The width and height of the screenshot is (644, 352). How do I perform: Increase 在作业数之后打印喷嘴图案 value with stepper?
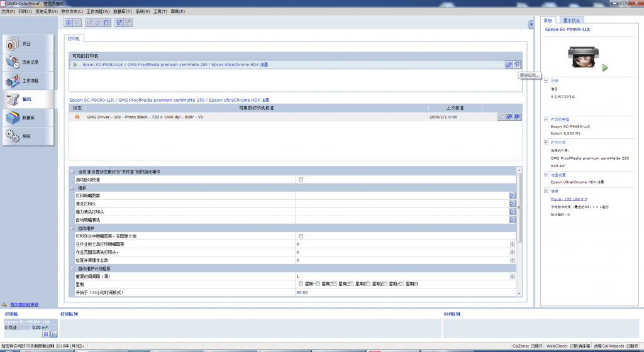(512, 243)
